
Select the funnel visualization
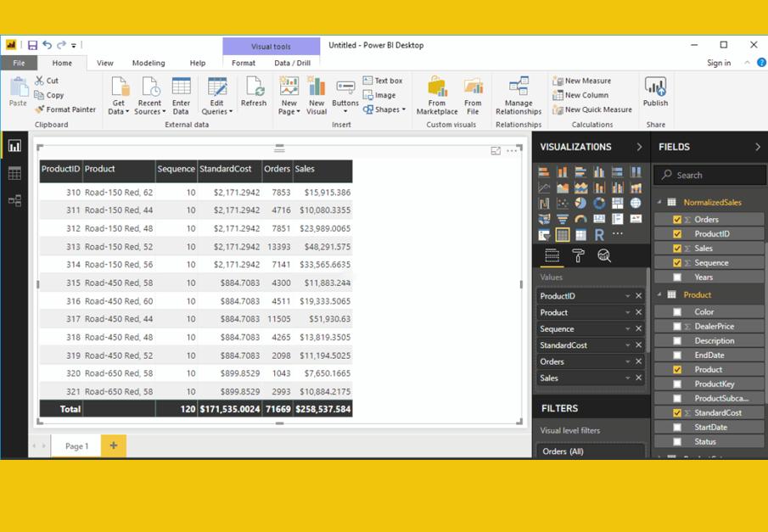tap(563, 219)
